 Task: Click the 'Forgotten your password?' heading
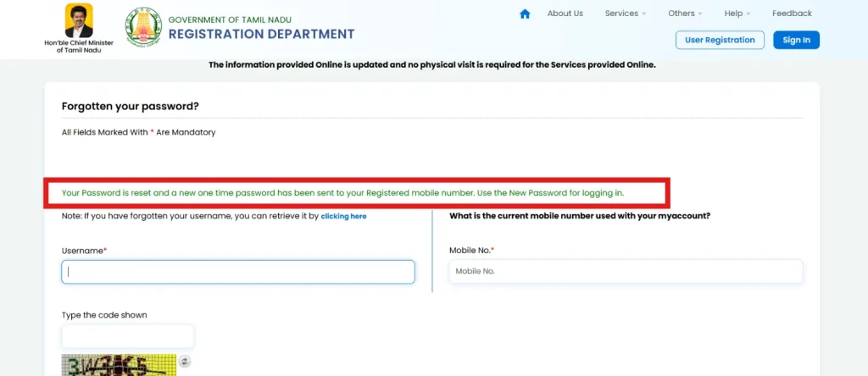[x=130, y=106]
